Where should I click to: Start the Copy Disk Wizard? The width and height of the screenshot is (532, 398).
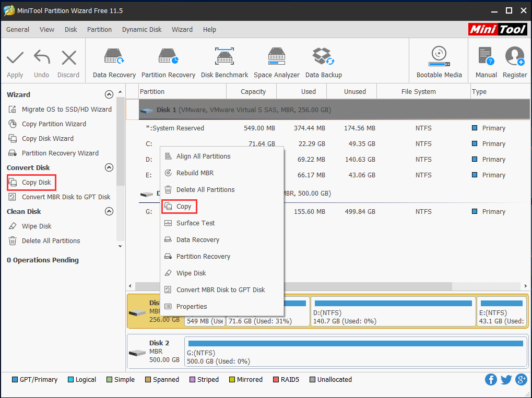53,138
